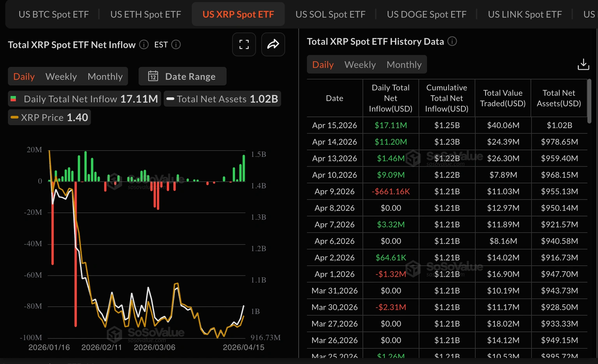Switch chart to Monthly view
The image size is (598, 364).
coord(105,76)
